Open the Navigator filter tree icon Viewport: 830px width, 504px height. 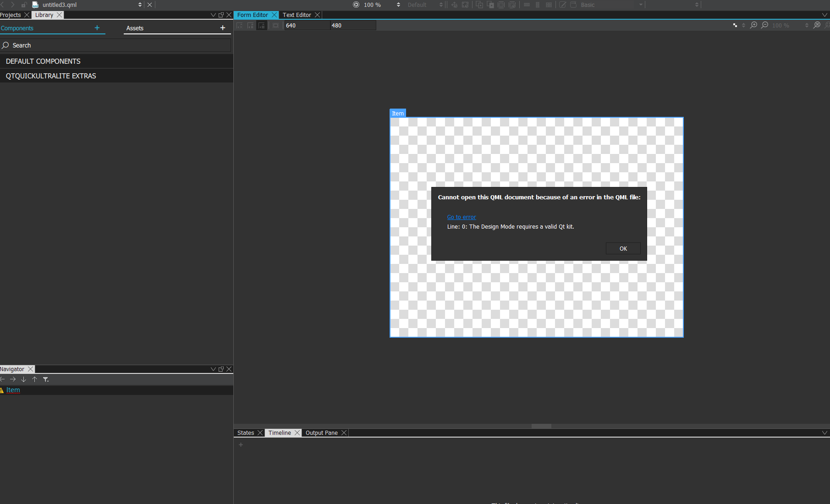tap(45, 379)
